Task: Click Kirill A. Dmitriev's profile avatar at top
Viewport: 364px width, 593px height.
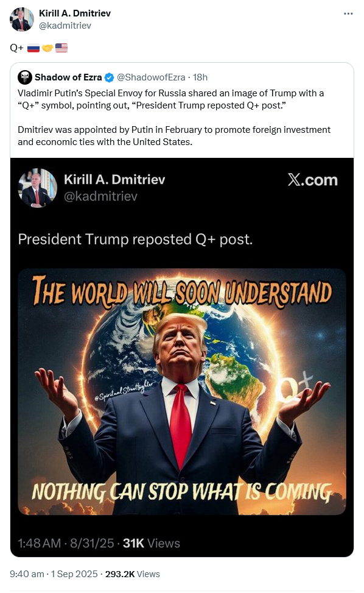Action: pyautogui.click(x=21, y=20)
